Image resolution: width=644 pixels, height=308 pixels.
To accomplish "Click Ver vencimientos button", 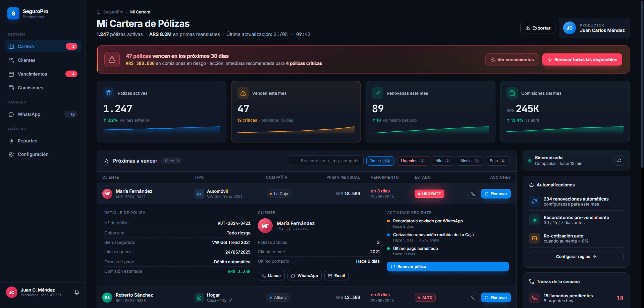I will (512, 59).
